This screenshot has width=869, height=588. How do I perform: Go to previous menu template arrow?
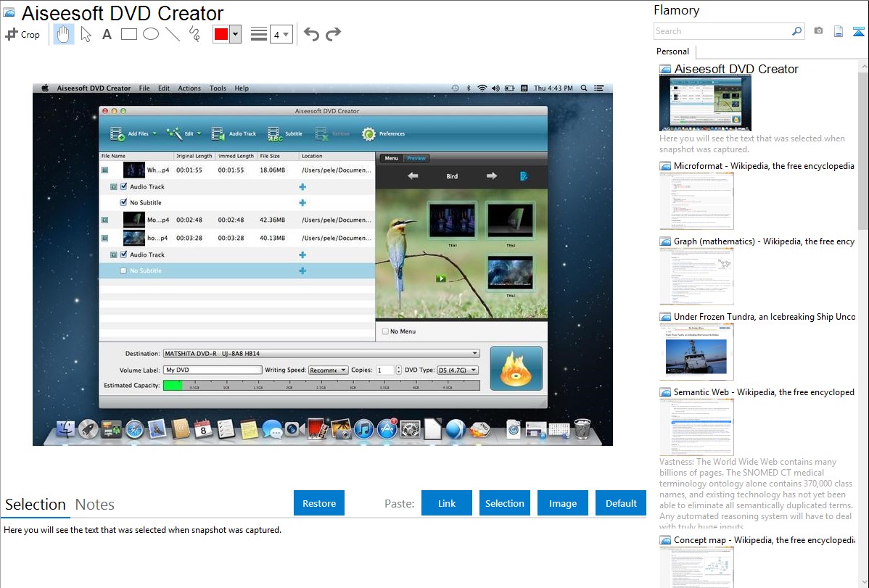click(413, 175)
